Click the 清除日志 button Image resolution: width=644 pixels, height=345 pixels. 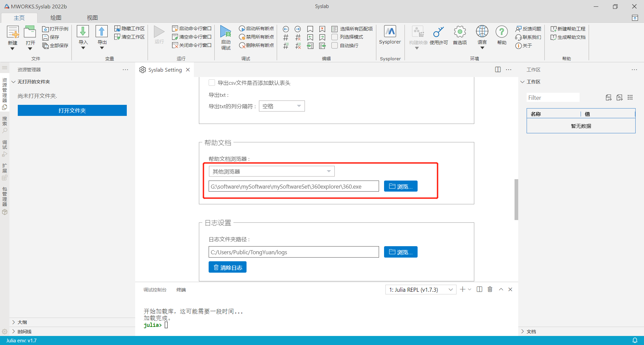coord(227,267)
